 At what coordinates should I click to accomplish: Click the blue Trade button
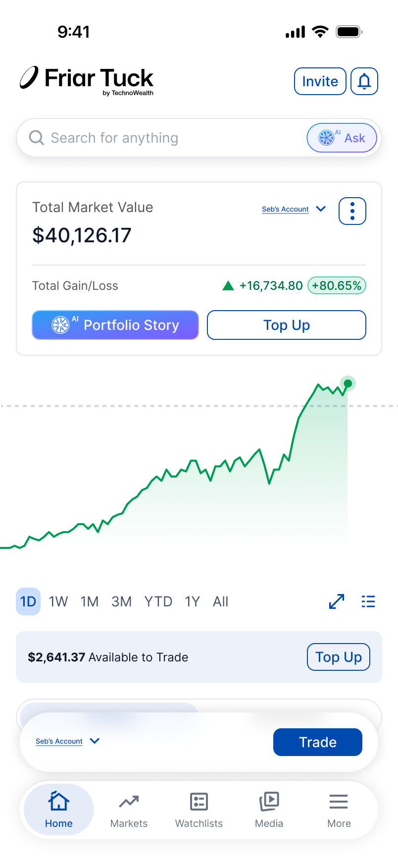[x=318, y=742]
